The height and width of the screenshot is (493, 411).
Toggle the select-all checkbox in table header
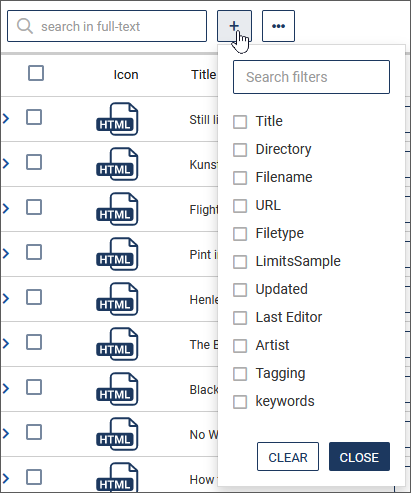click(36, 73)
